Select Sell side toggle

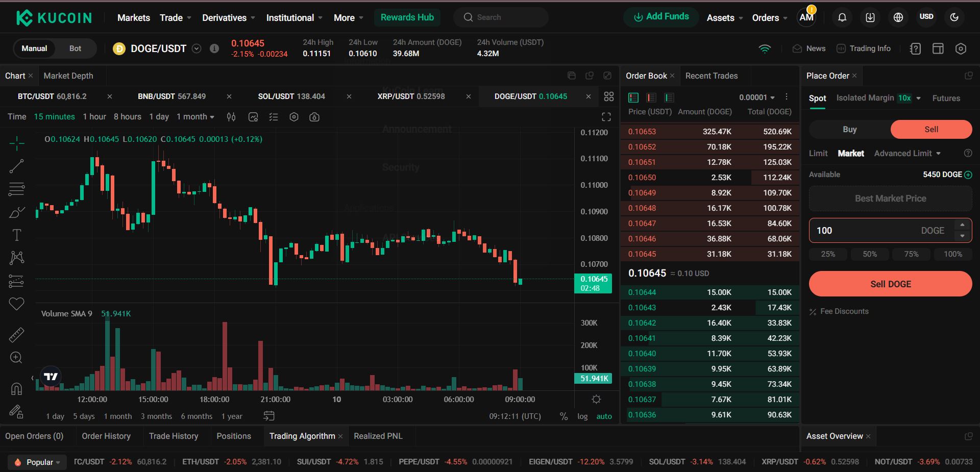(931, 129)
